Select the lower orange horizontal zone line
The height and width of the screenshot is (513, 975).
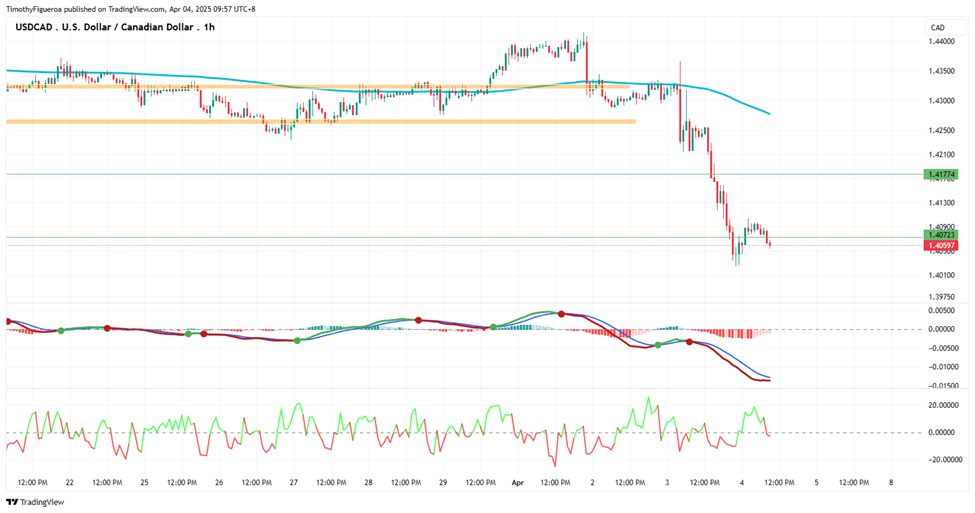click(x=321, y=121)
